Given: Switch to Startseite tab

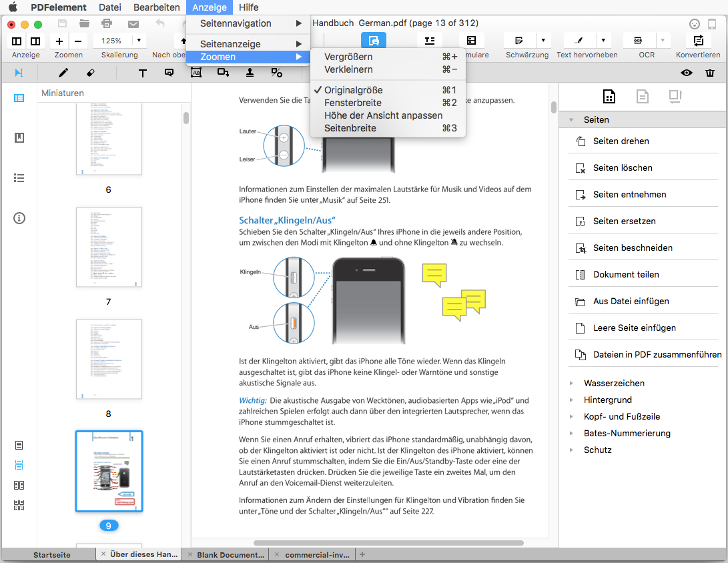Looking at the screenshot, I should point(52,554).
